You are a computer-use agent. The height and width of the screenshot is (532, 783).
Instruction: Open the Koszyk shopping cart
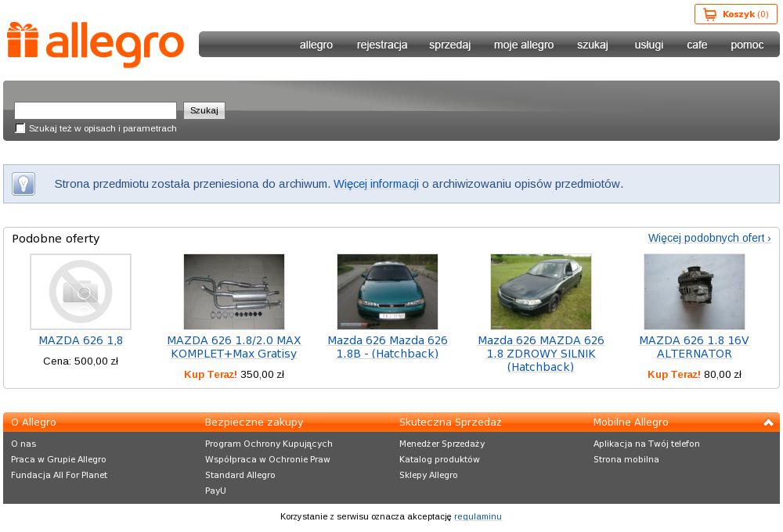coord(735,14)
